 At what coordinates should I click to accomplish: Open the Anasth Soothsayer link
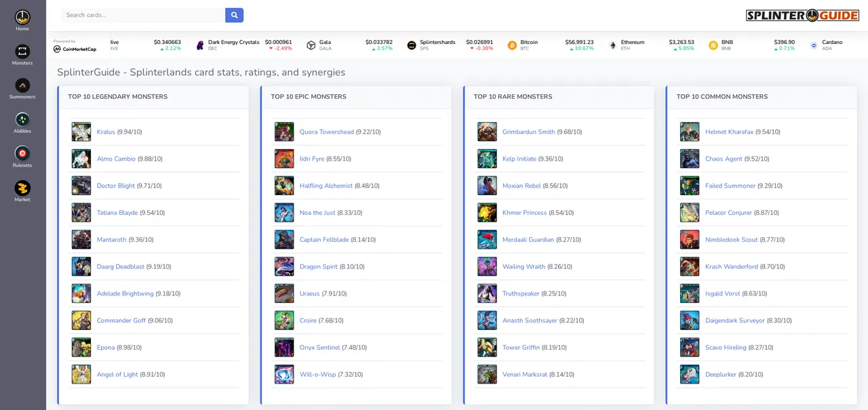[x=530, y=321]
